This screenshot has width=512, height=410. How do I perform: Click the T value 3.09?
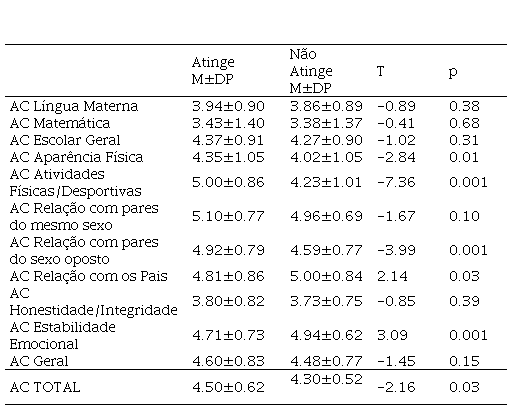392,336
